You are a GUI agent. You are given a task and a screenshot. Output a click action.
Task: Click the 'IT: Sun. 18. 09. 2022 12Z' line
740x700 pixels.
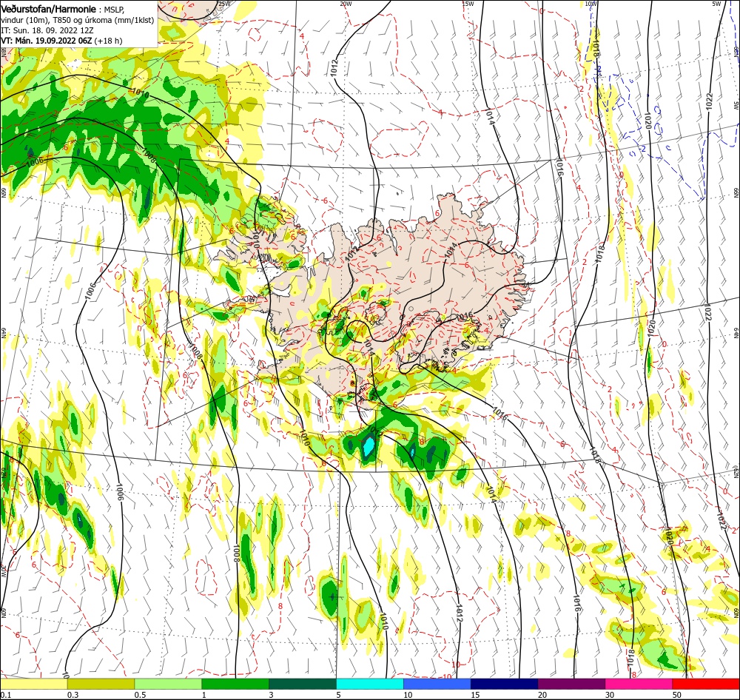47,30
